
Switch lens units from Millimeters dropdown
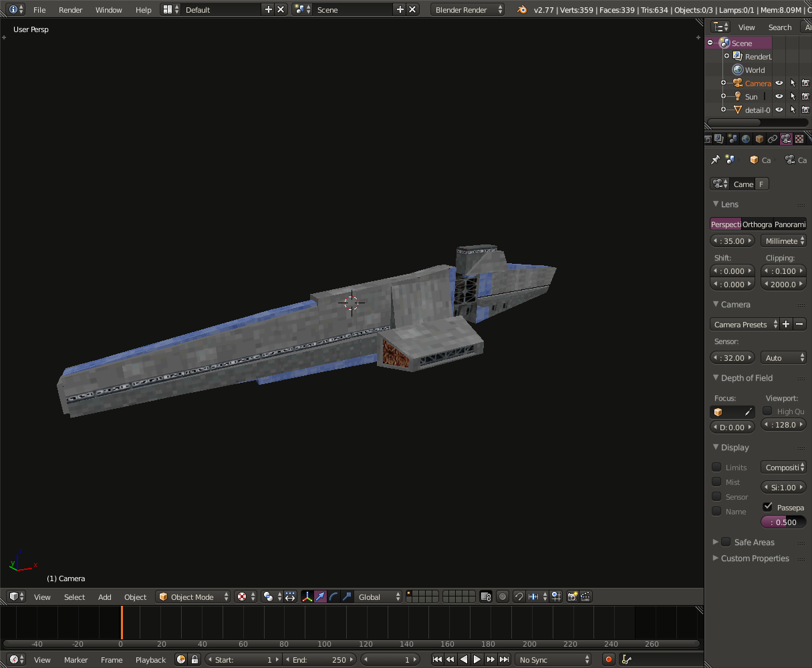(783, 240)
